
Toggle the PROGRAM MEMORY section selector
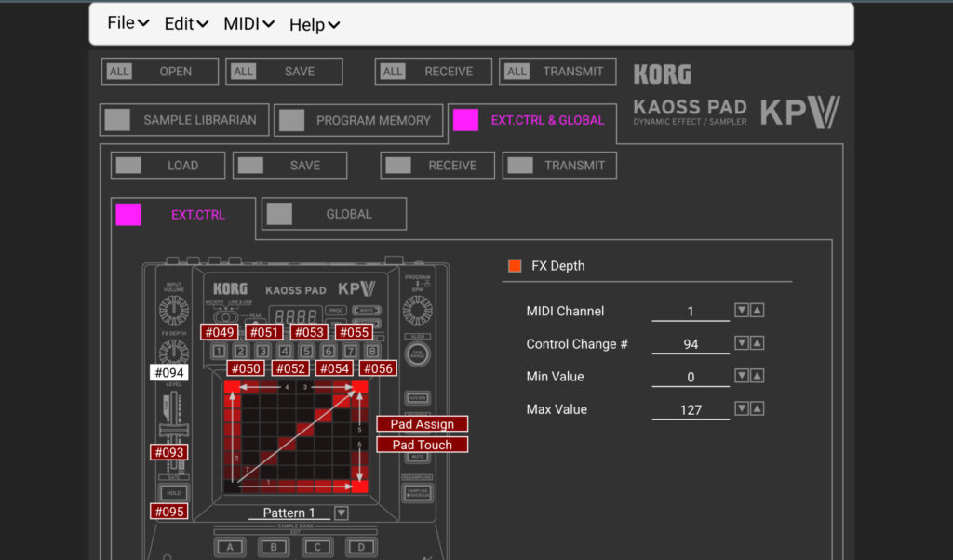[291, 120]
